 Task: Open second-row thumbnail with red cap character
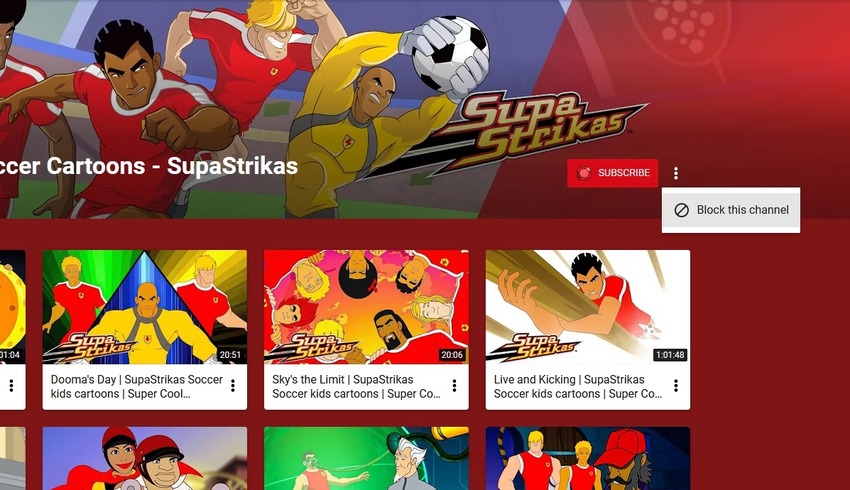point(588,459)
